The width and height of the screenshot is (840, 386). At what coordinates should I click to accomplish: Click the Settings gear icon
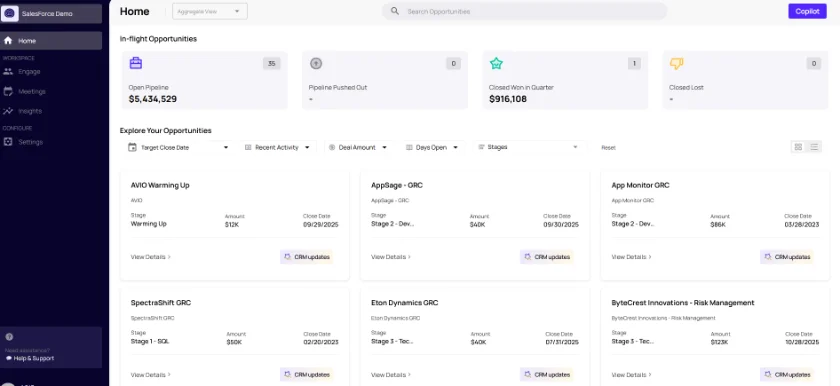[x=8, y=142]
